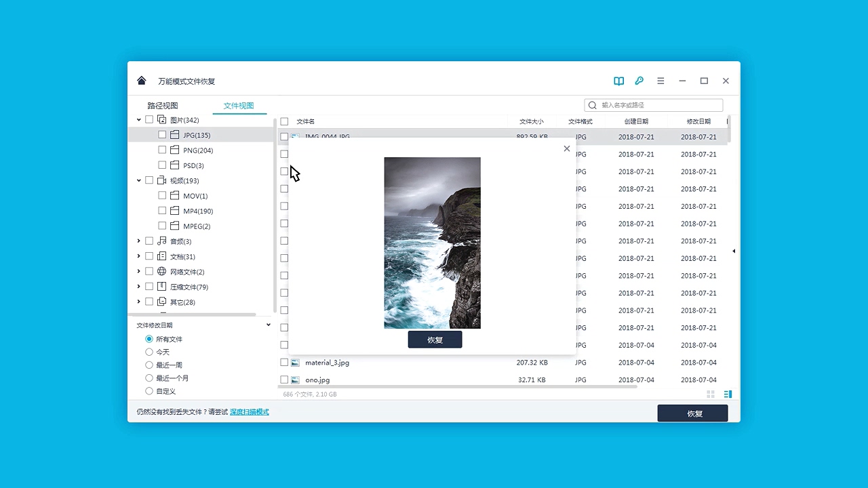The image size is (868, 488).
Task: Switch to list detail view
Action: (x=728, y=394)
